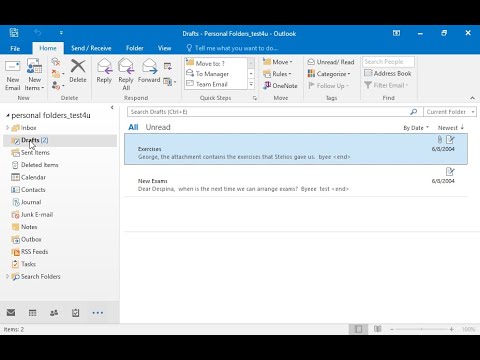Screen dimensions: 480x360
Task: Choose Reply All in ribbon
Action: point(126,75)
